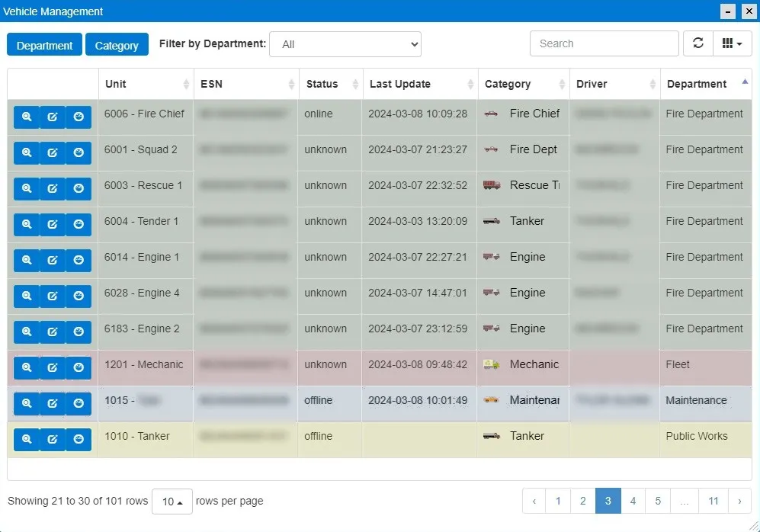Screen dimensions: 760x532
Task: Zoom to unit 1201 - Mechanic
Action: coord(27,368)
